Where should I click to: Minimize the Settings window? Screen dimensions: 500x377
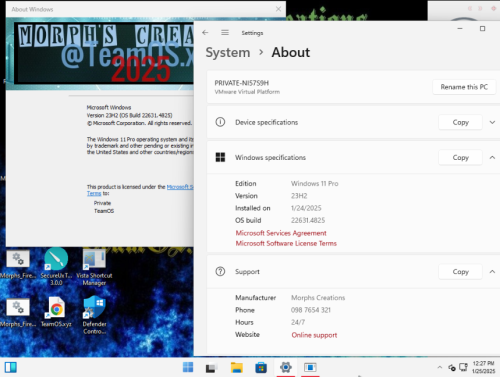coord(460,29)
